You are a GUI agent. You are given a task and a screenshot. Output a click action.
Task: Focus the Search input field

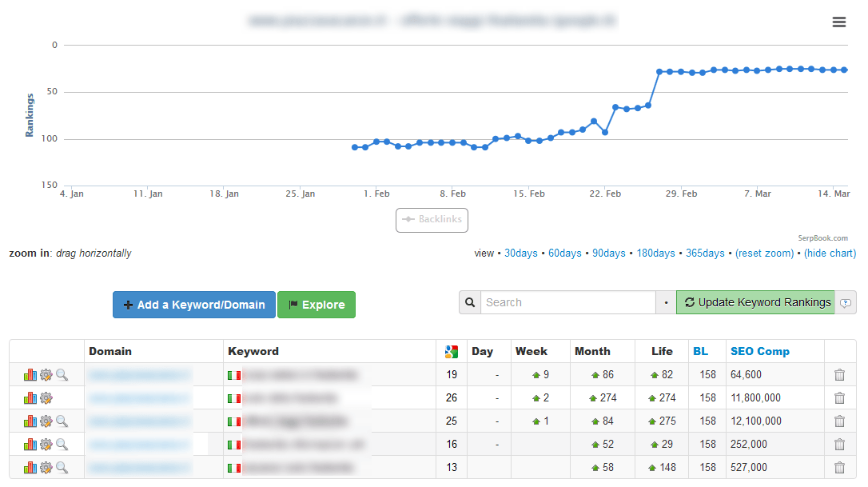pyautogui.click(x=568, y=302)
